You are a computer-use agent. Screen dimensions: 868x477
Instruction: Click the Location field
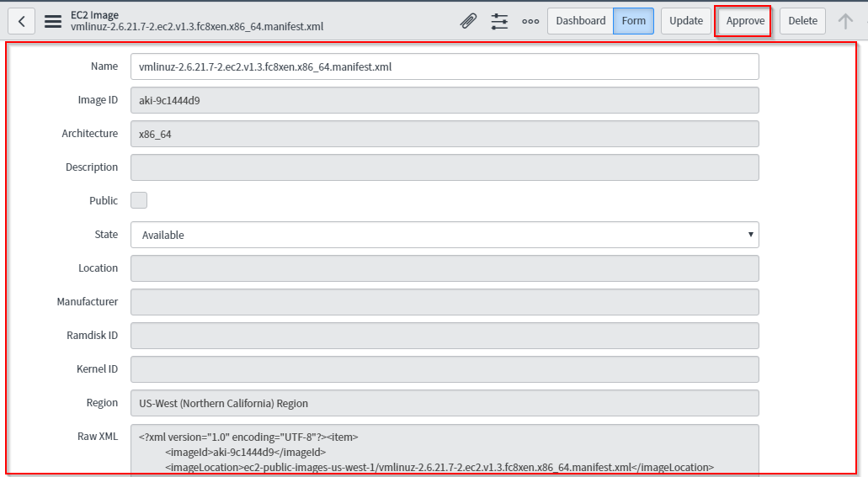tap(445, 268)
